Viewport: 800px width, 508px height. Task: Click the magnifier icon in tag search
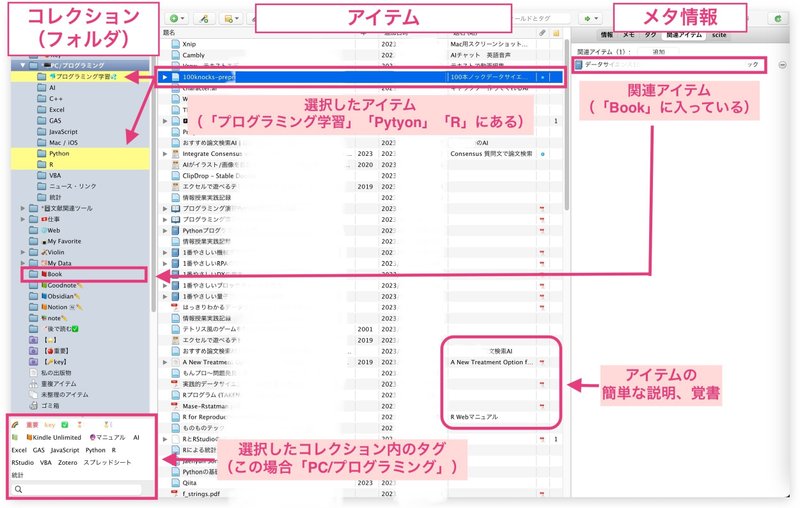pos(18,489)
